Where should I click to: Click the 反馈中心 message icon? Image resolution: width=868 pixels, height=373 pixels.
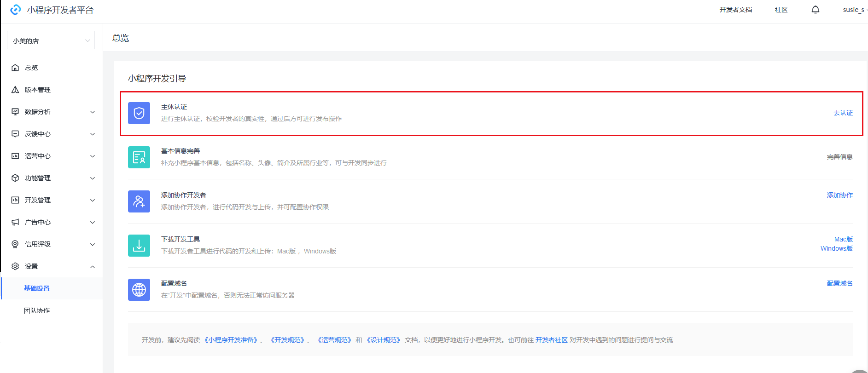(x=15, y=134)
